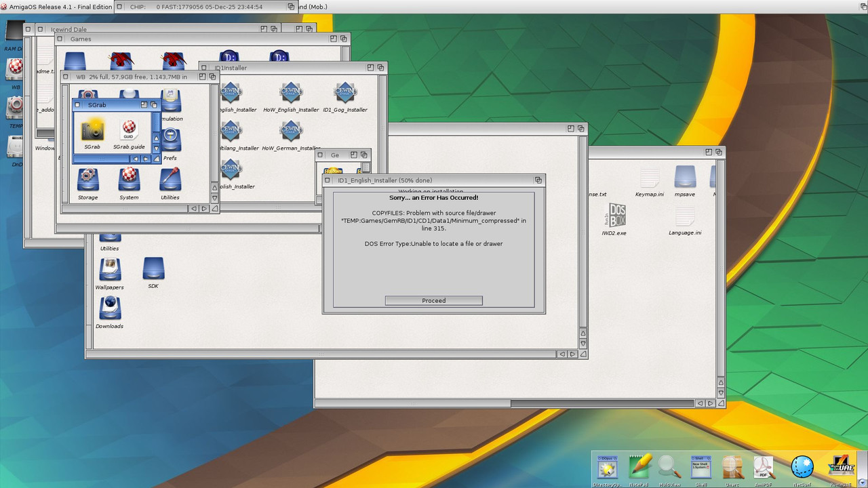Click the SGrab window size gadget
The width and height of the screenshot is (868, 488).
[156, 159]
